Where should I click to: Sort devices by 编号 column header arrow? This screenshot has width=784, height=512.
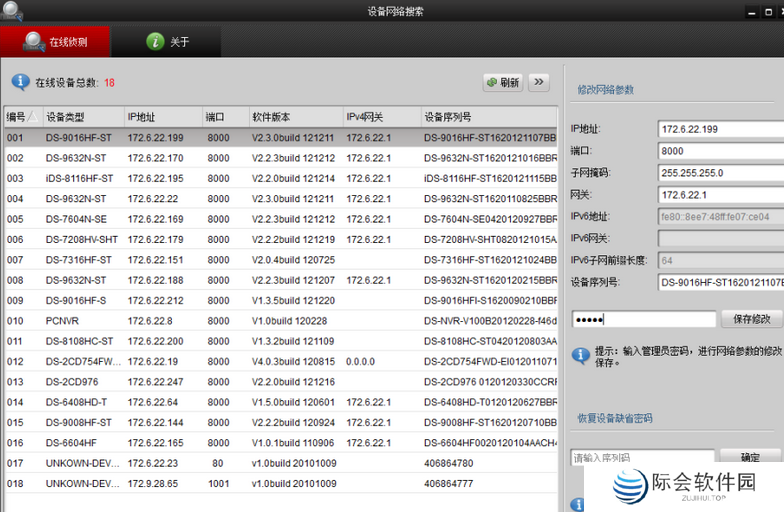(x=32, y=116)
